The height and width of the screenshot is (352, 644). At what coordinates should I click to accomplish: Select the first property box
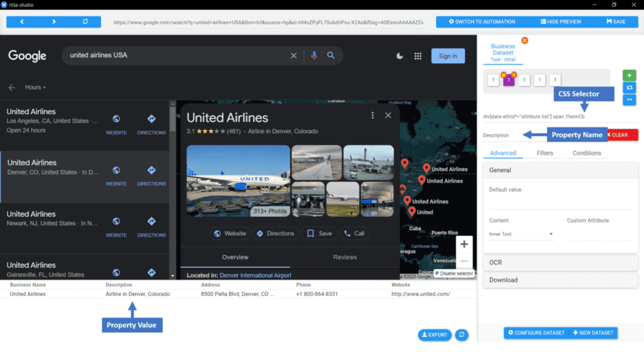click(x=493, y=80)
